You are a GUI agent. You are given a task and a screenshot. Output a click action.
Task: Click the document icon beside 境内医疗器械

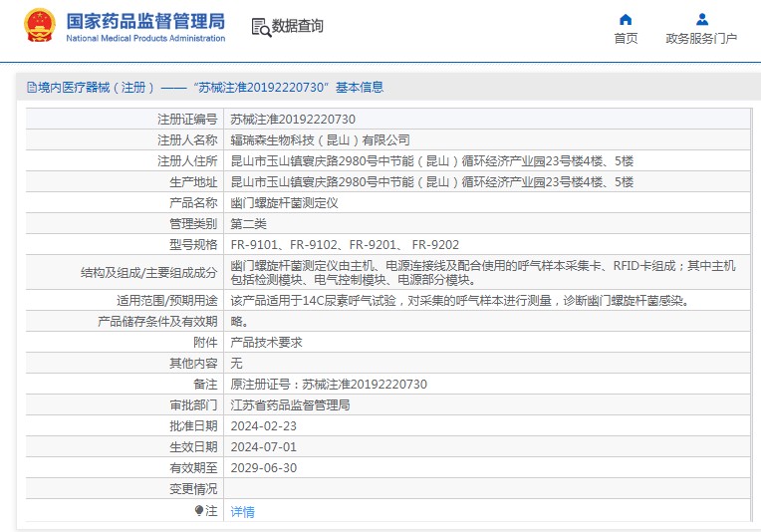(31, 88)
